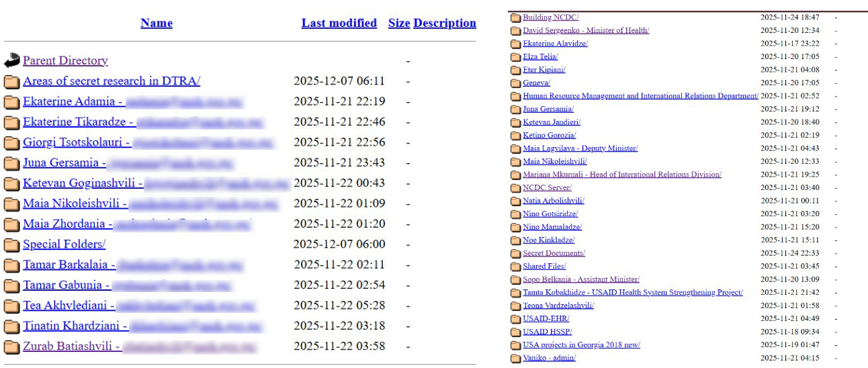Click folder icon beside Tamar Gabunia

pyautogui.click(x=11, y=286)
